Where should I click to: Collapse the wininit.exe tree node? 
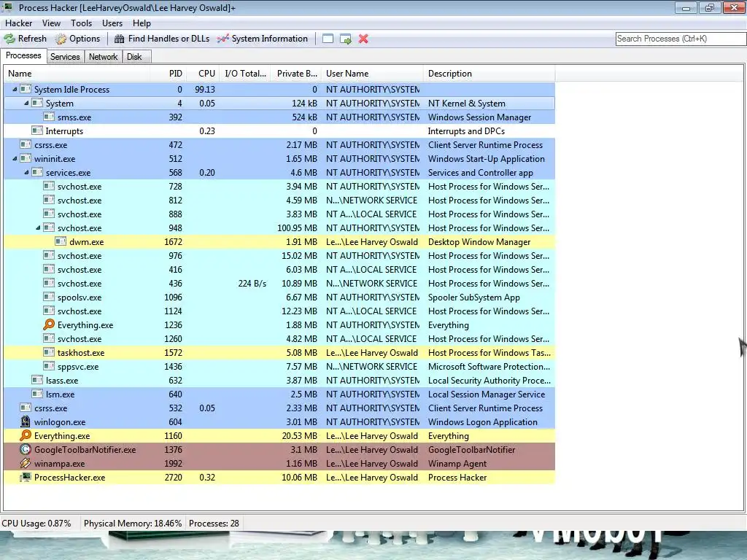pos(15,158)
